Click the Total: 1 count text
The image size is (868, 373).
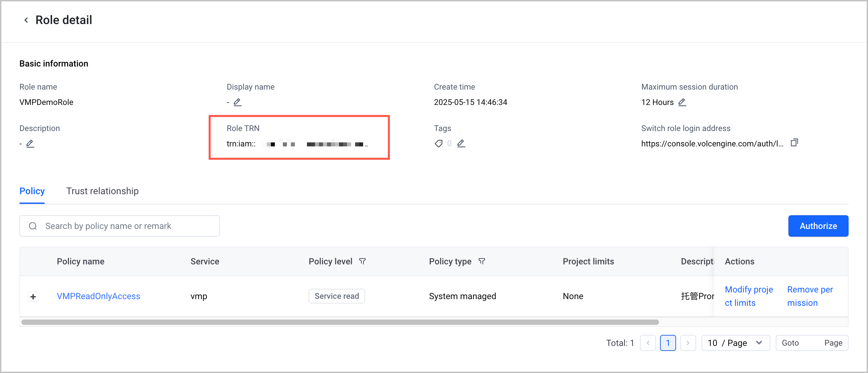click(x=620, y=343)
